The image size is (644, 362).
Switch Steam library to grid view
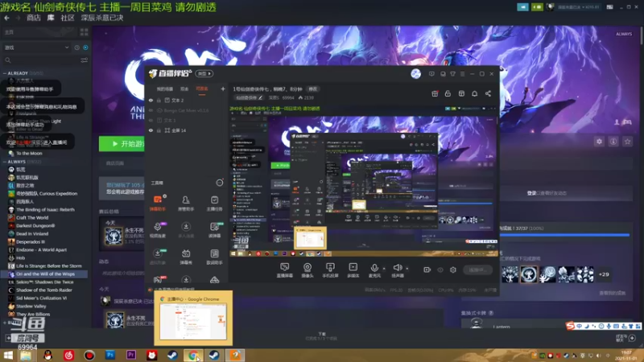pos(85,32)
